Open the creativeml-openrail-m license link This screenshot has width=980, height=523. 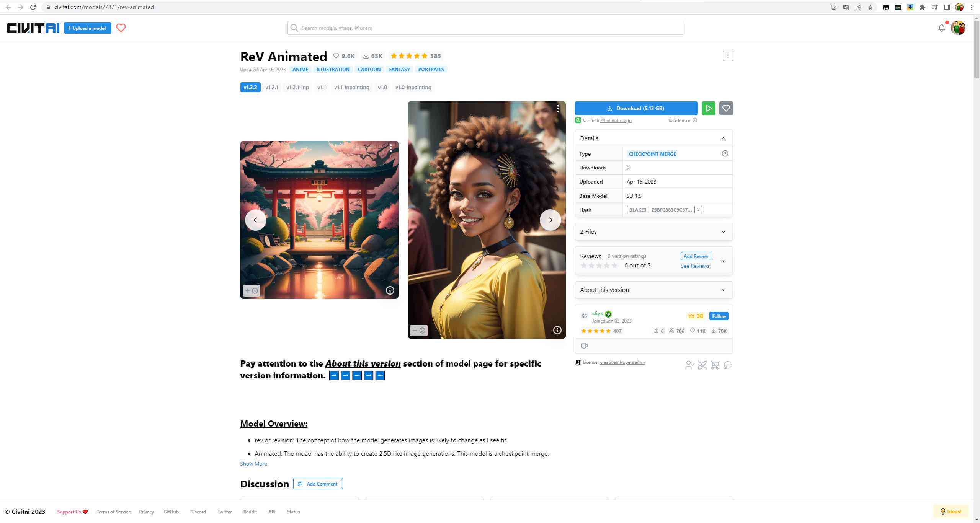[x=622, y=362]
